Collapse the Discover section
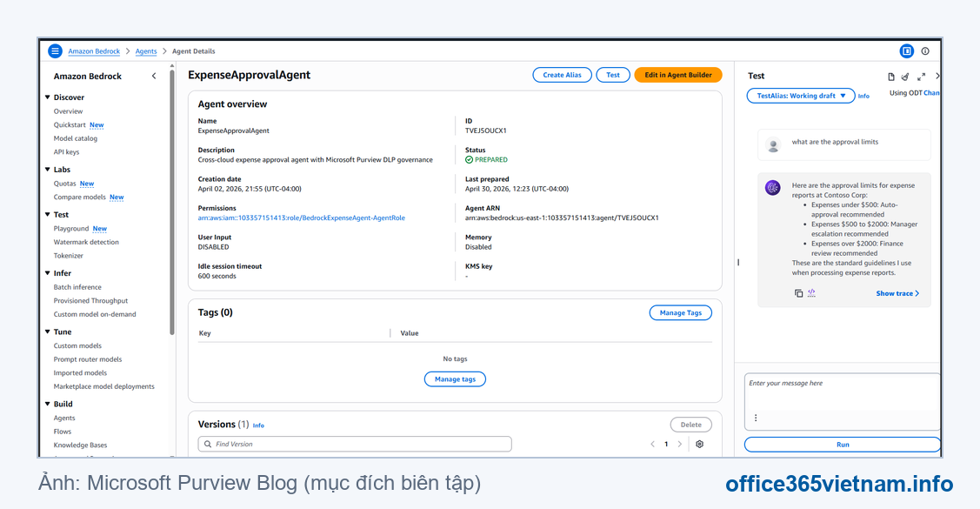This screenshot has width=980, height=509. [48, 97]
